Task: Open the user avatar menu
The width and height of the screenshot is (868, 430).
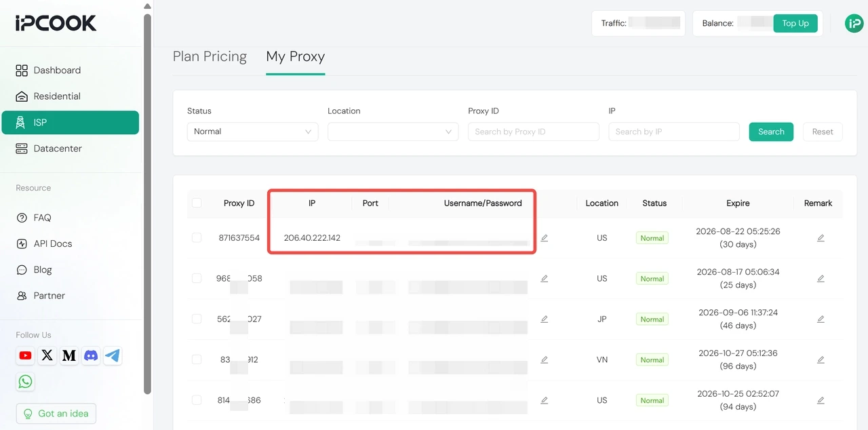Action: coord(854,23)
